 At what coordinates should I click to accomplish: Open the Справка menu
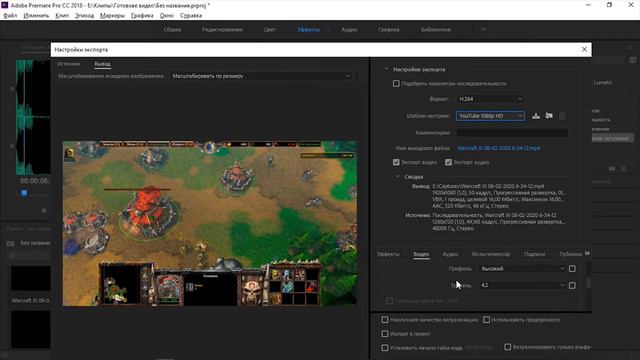click(x=191, y=16)
